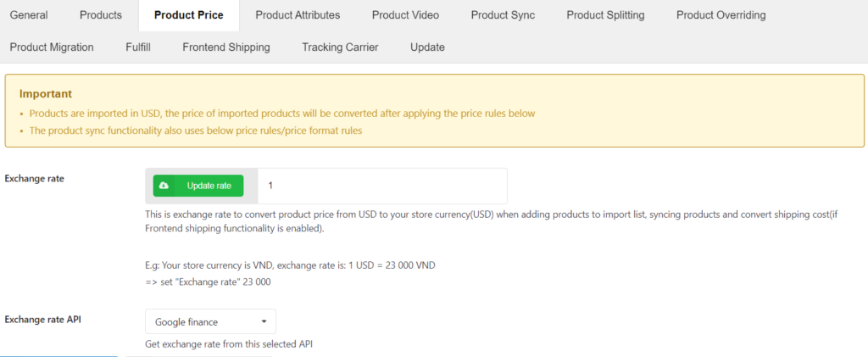Open the Product Migration tab
Screen dimensions: 868x357
[52, 47]
